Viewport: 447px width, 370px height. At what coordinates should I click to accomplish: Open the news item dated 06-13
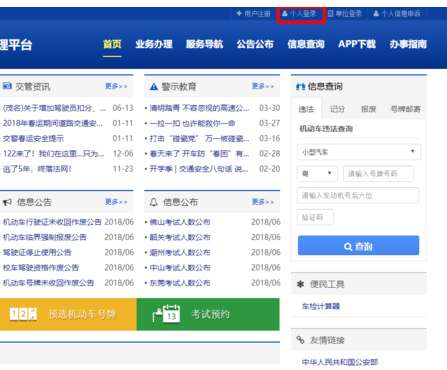(x=54, y=108)
